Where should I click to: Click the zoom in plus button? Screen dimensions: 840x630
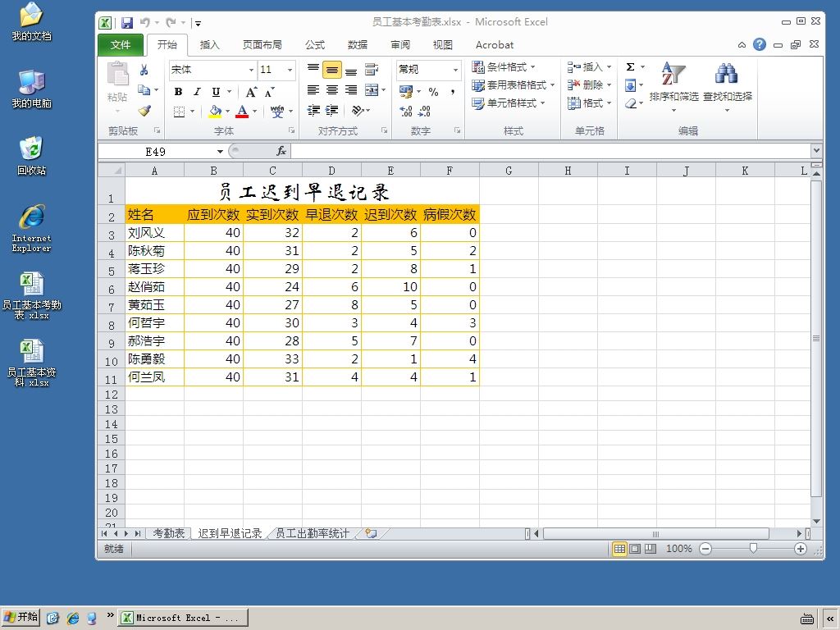801,548
